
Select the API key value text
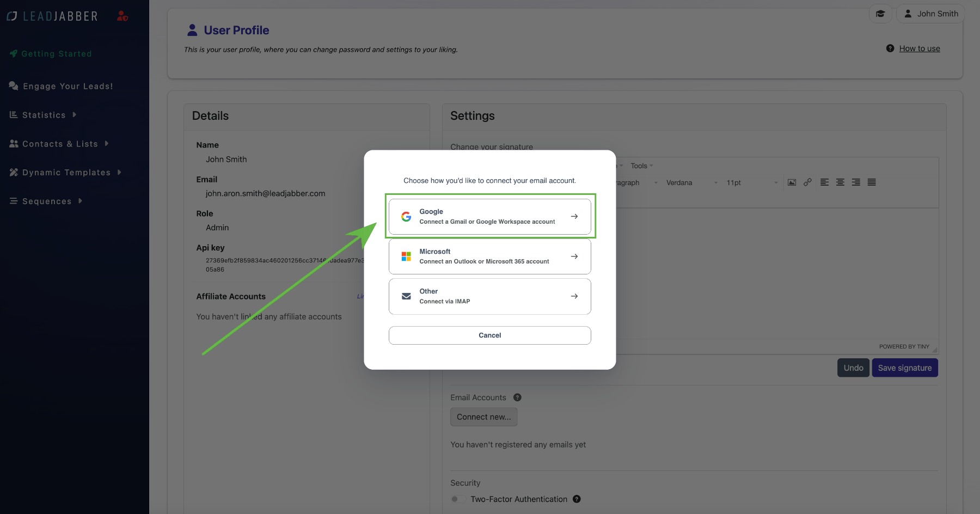[284, 265]
